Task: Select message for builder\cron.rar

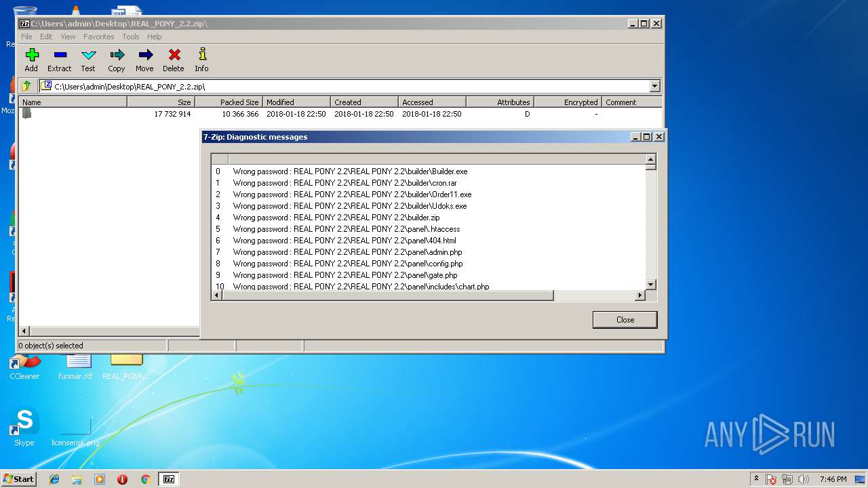Action: click(x=429, y=183)
